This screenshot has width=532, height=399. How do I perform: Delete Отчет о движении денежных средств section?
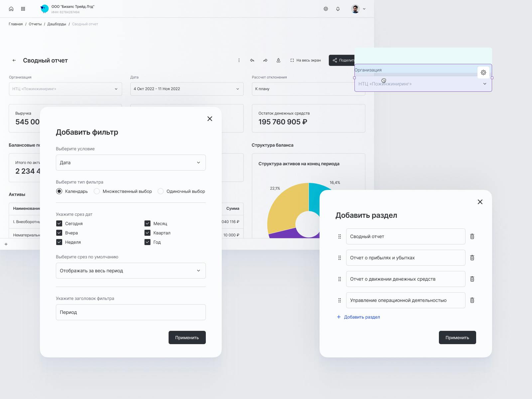472,279
